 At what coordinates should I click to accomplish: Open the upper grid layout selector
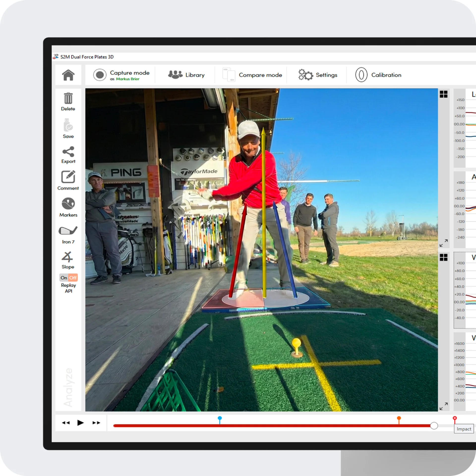(444, 94)
